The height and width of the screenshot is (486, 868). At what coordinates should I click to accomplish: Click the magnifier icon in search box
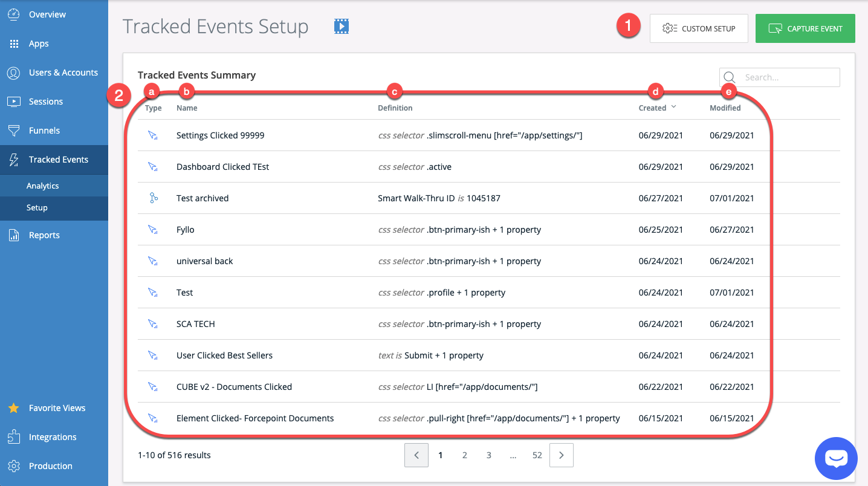730,77
